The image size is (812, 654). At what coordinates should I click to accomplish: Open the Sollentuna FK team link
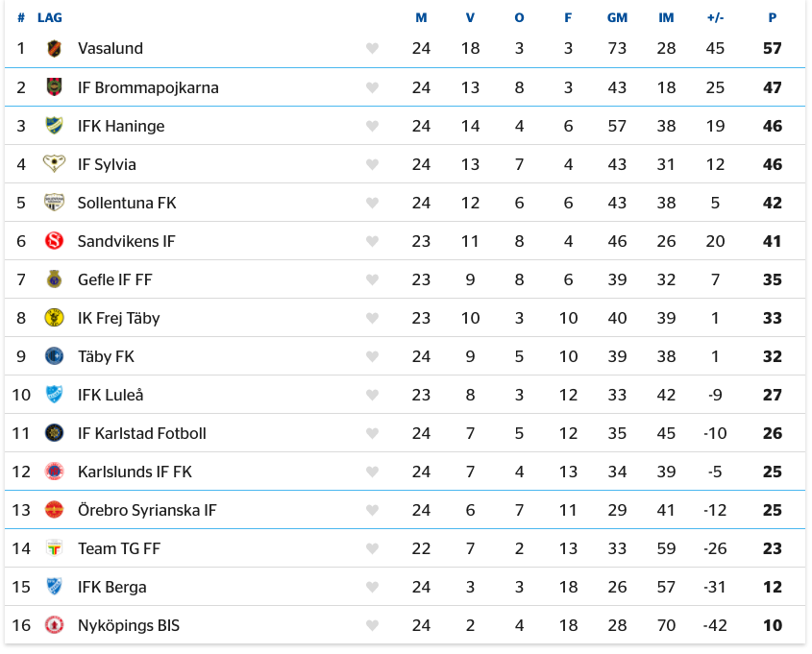pyautogui.click(x=127, y=203)
